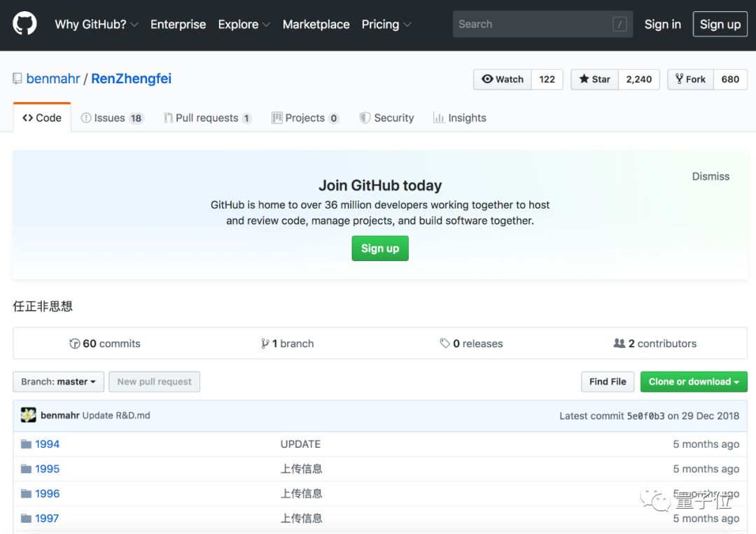Image resolution: width=756 pixels, height=534 pixels.
Task: Click the branch icon beside 1 branch
Action: [265, 344]
